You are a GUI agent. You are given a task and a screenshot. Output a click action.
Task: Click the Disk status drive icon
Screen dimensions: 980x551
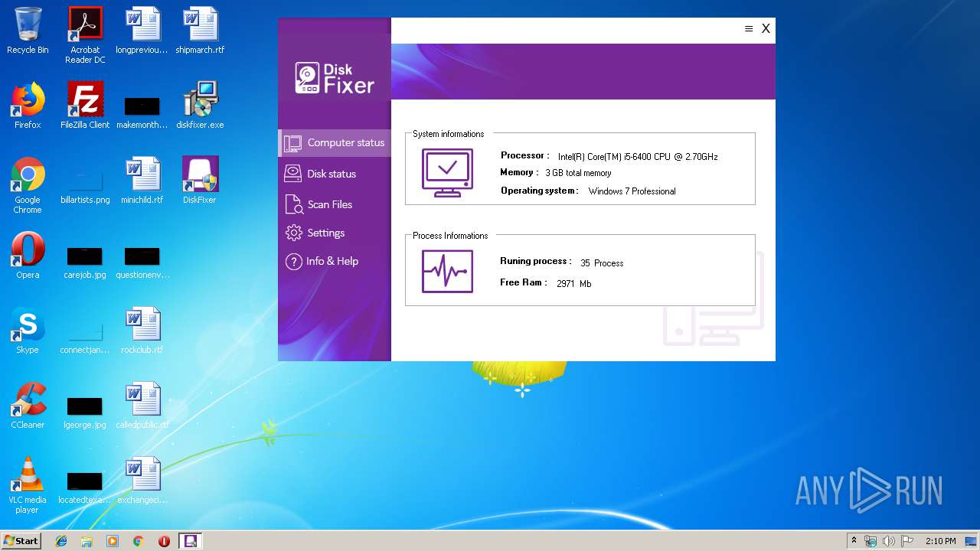point(292,174)
